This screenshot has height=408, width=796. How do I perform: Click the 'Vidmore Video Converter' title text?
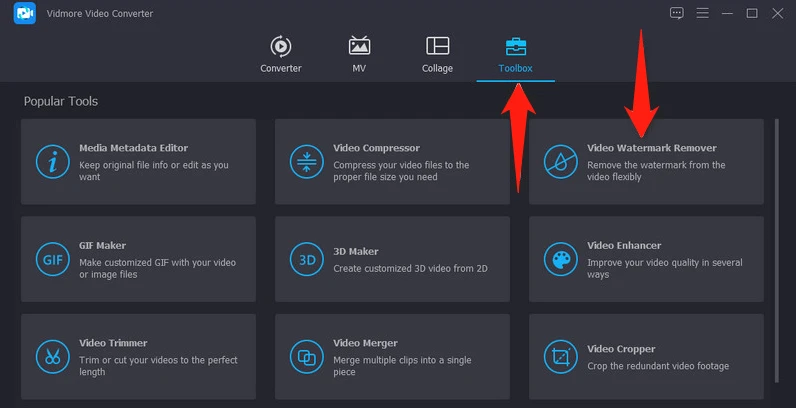[x=100, y=14]
